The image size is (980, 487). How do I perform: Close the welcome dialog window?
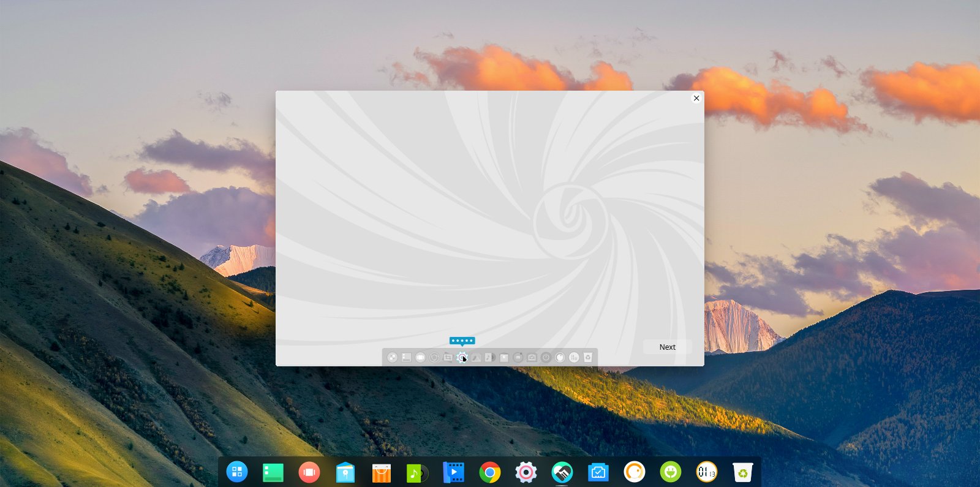[x=696, y=98]
